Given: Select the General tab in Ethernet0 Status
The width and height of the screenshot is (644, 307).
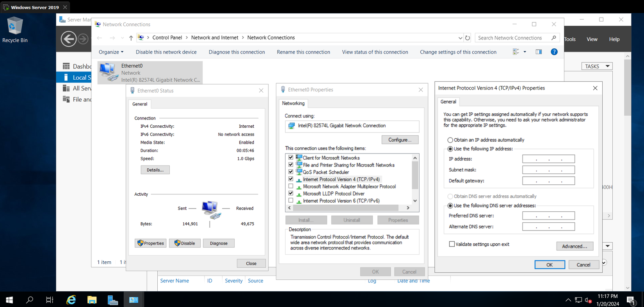Looking at the screenshot, I should tap(140, 104).
